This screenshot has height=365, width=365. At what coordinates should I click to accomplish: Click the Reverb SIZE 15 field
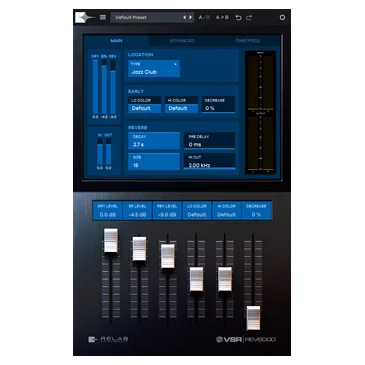coord(154,162)
